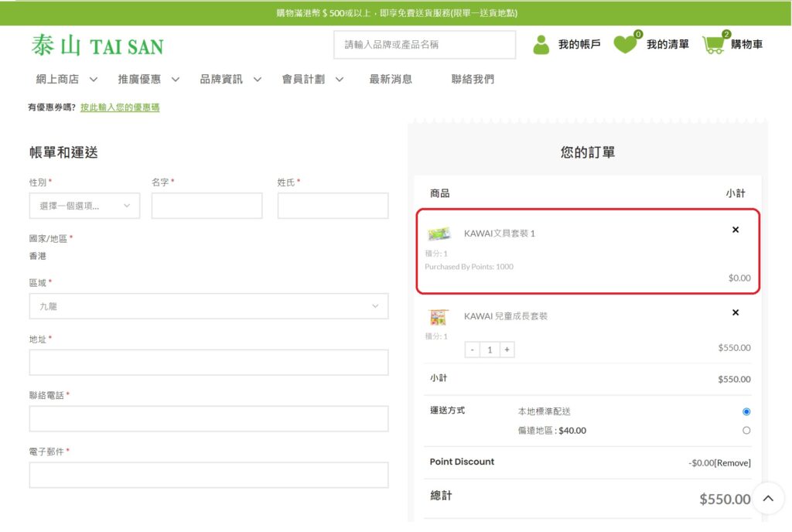Click KAWAI 兒童成長套裝 product thumbnail

[438, 317]
